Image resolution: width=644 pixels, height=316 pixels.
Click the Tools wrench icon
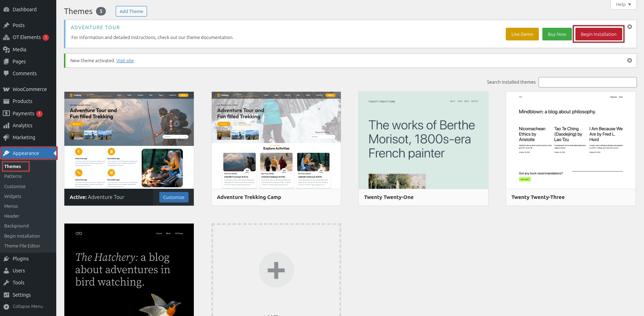[6, 283]
